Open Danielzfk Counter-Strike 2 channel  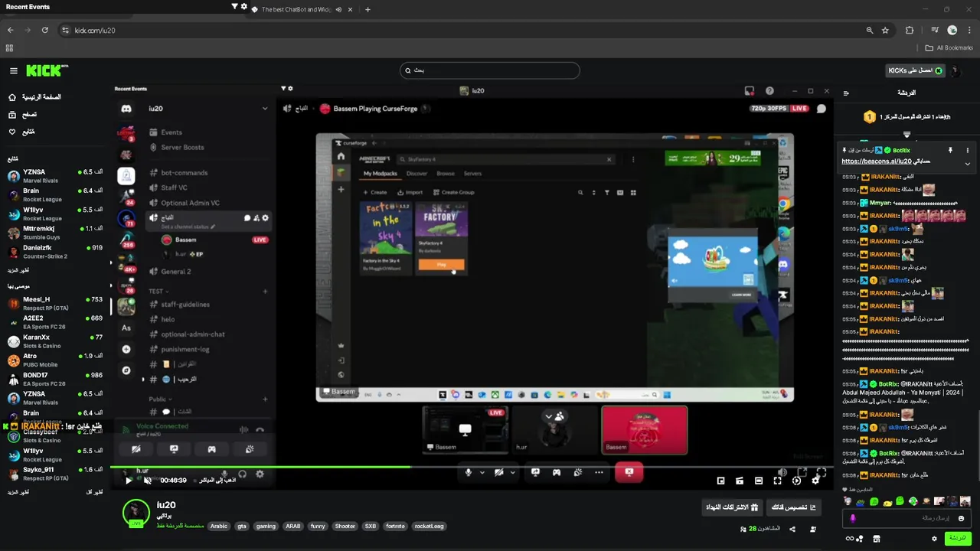(x=54, y=252)
